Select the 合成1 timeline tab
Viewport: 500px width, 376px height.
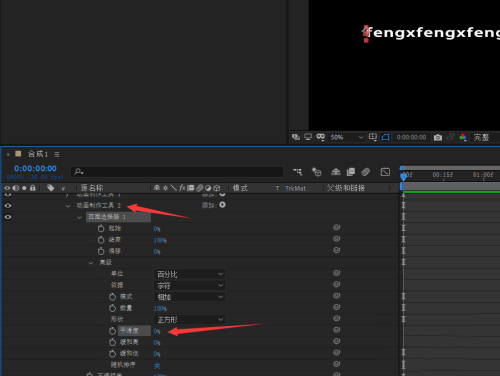pos(38,154)
